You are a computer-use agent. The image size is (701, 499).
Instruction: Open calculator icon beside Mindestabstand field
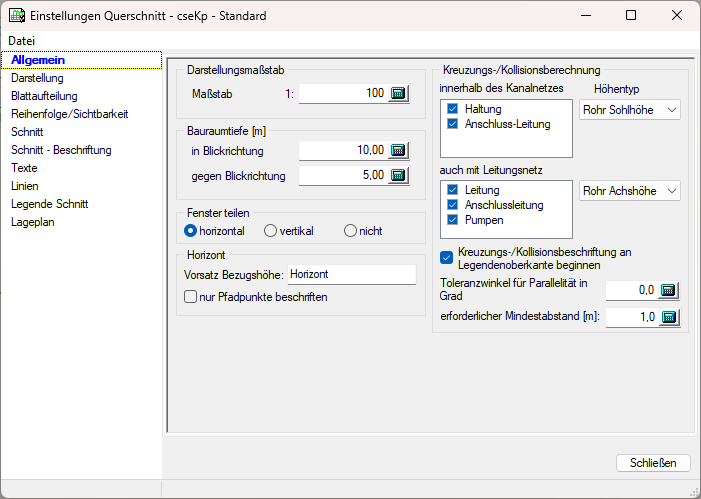(669, 317)
